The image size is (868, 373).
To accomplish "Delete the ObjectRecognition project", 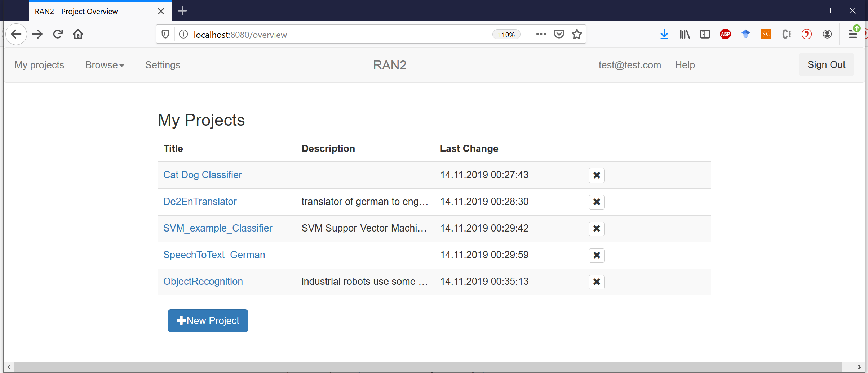I will coord(597,282).
